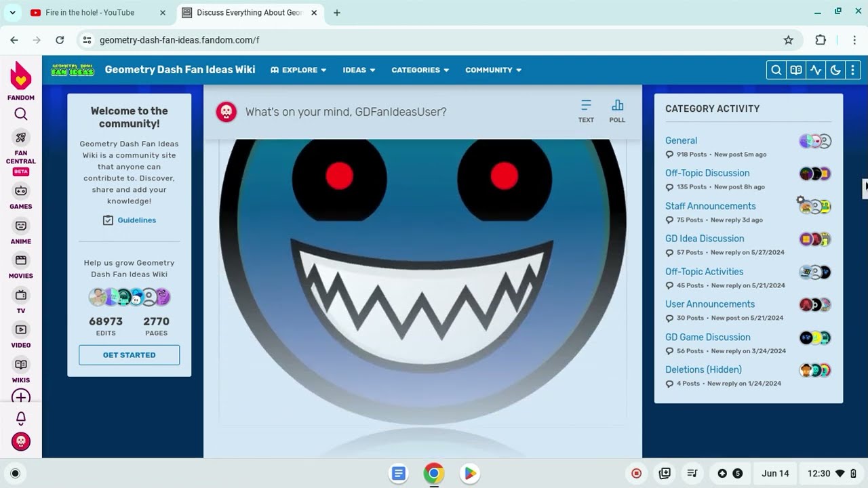868x488 pixels.
Task: Open the Movies section in sidebar
Action: click(x=21, y=266)
